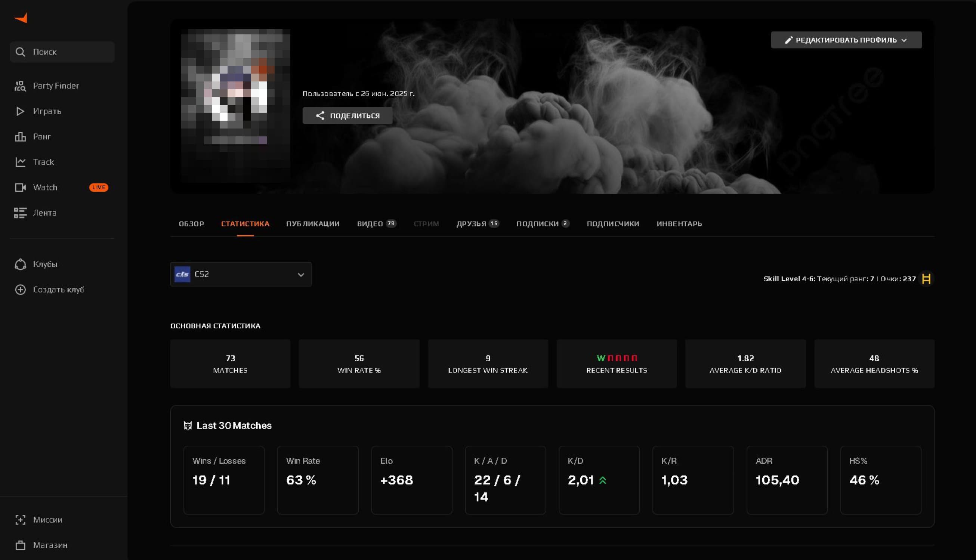Open the Видео tab
976x560 pixels.
(x=370, y=223)
